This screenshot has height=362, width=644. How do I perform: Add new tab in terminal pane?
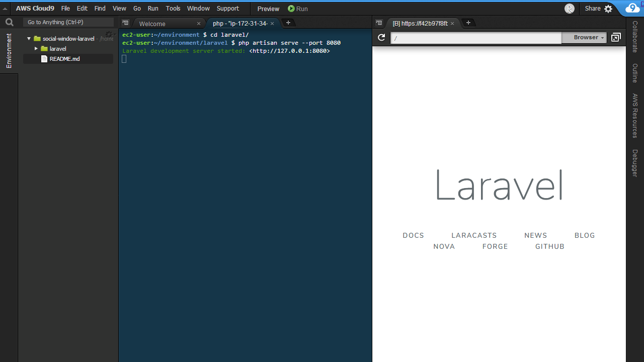(x=288, y=23)
